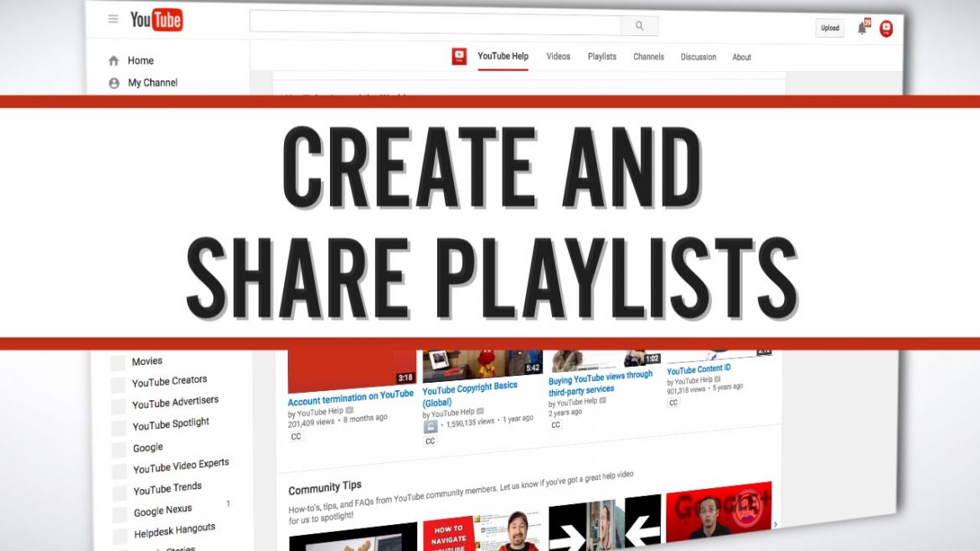Click the YouTube Help channel icon
This screenshot has height=551, width=980.
point(459,56)
